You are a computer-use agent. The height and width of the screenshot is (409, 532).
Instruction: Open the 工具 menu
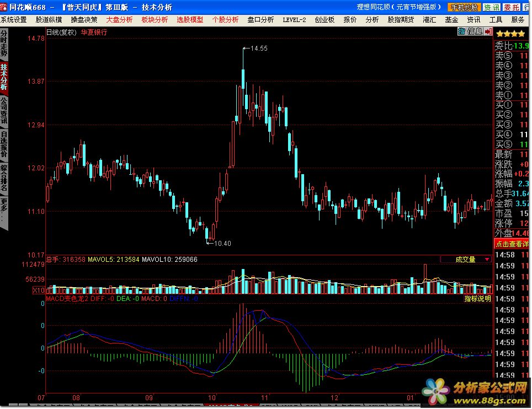[x=496, y=20]
